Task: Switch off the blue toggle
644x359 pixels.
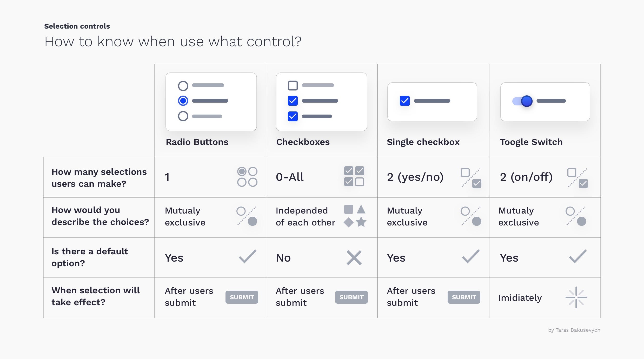Action: coord(522,101)
